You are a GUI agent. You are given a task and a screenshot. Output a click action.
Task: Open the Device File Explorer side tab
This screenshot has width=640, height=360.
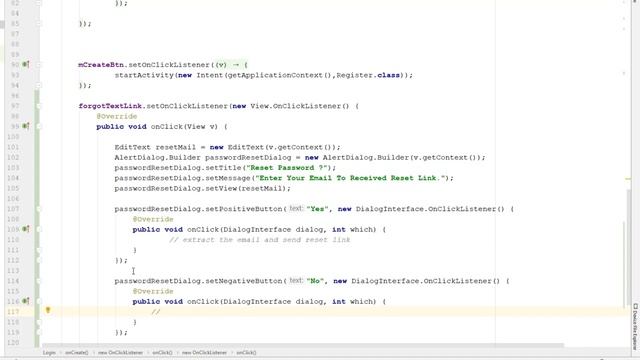tap(636, 326)
